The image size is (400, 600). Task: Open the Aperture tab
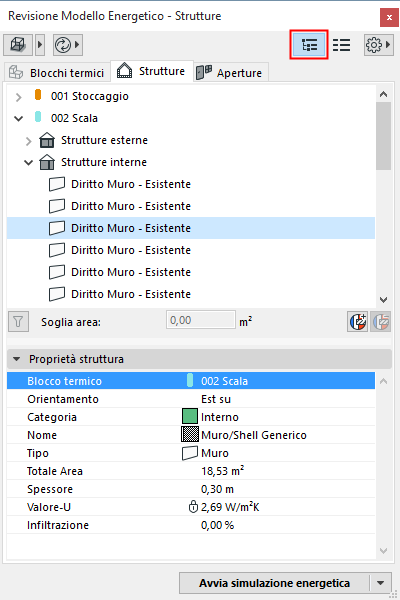(230, 72)
